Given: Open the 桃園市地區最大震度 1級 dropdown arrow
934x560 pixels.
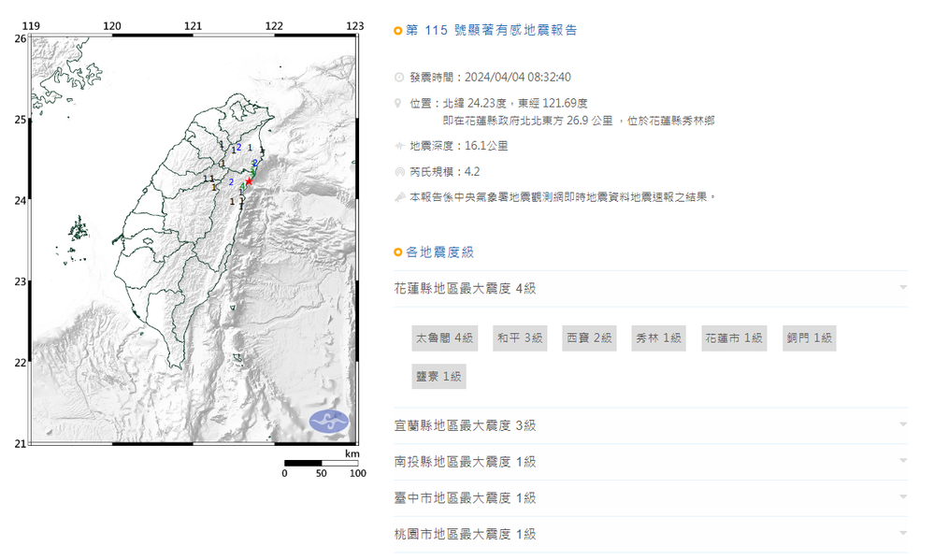Looking at the screenshot, I should point(903,534).
